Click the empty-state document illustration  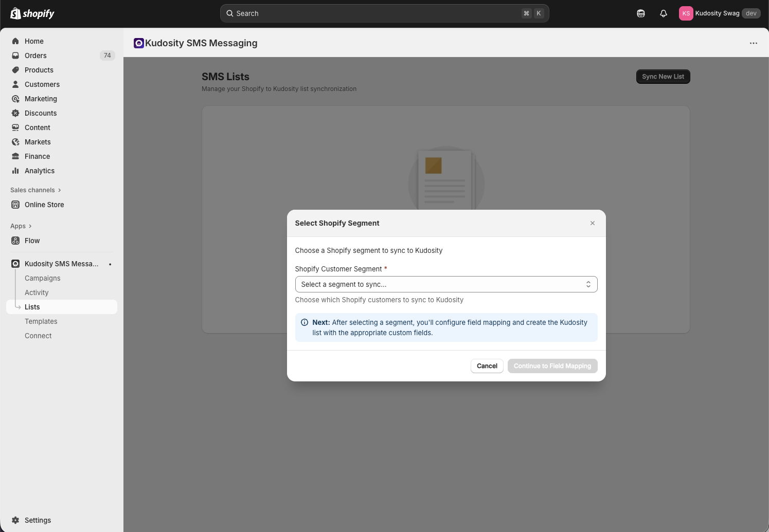446,178
